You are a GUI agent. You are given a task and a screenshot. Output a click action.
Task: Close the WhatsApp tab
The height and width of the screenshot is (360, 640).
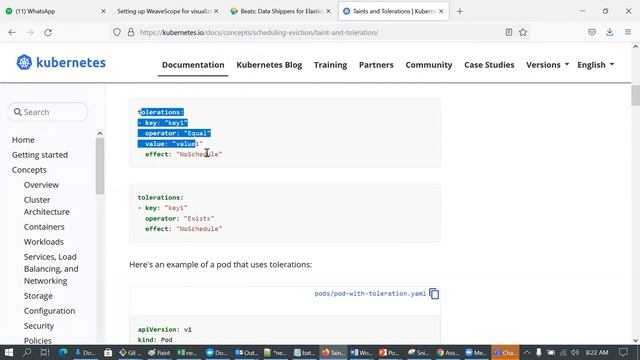[x=103, y=11]
